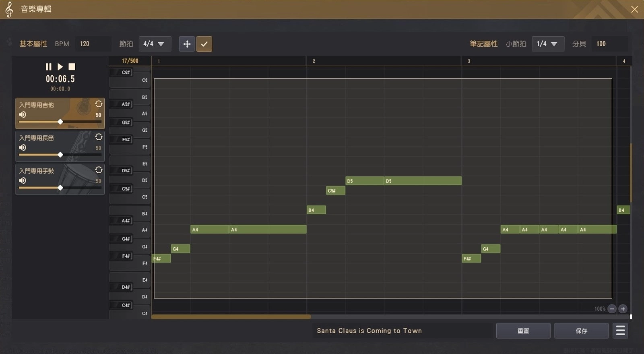Zoom out with the minus icon
644x354 pixels.
[x=612, y=309]
